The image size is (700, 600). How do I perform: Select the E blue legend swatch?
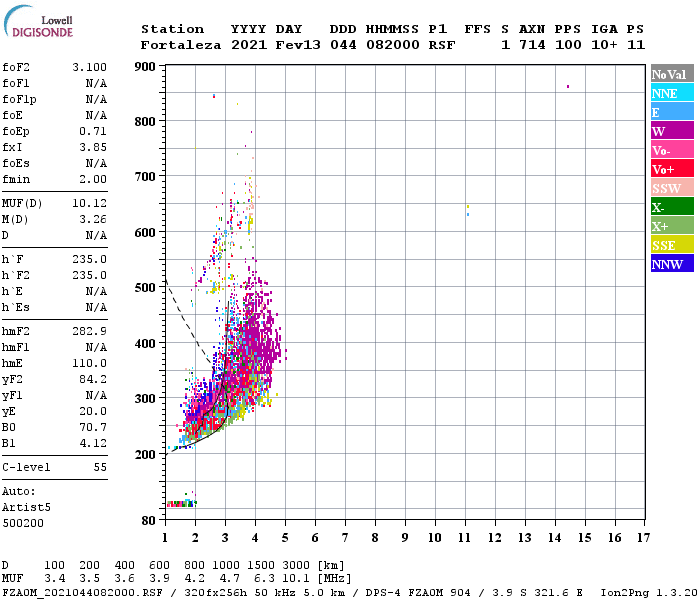[x=672, y=112]
